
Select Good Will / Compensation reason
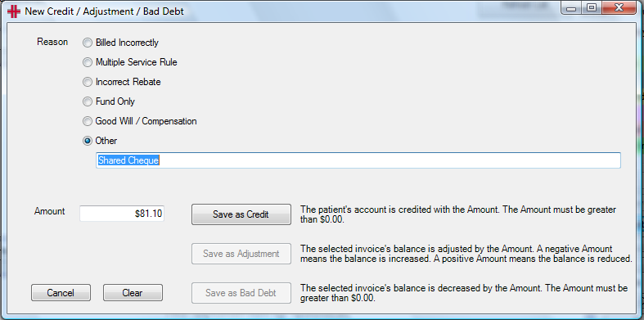pyautogui.click(x=88, y=121)
